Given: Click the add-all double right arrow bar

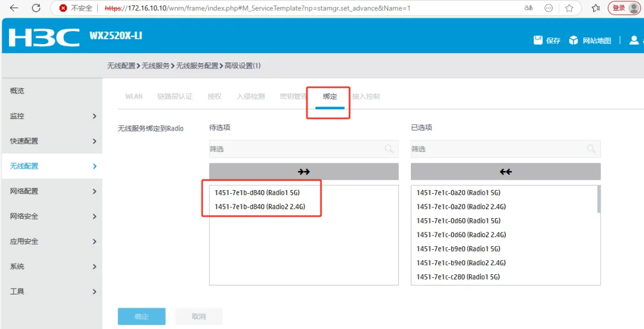Looking at the screenshot, I should click(304, 172).
